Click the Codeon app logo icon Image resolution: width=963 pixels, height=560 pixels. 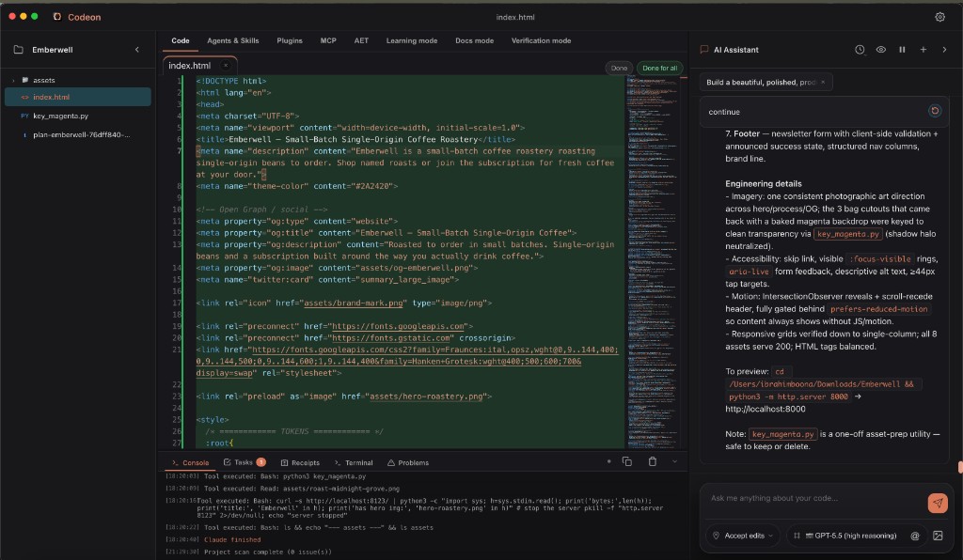57,17
